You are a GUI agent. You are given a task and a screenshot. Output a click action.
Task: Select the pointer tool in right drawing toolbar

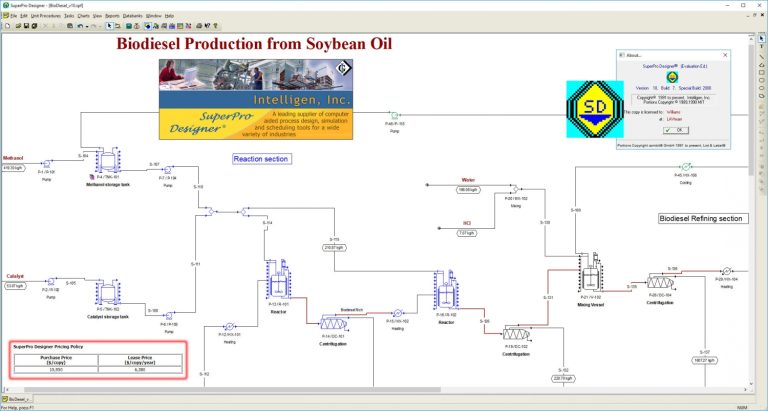click(762, 39)
